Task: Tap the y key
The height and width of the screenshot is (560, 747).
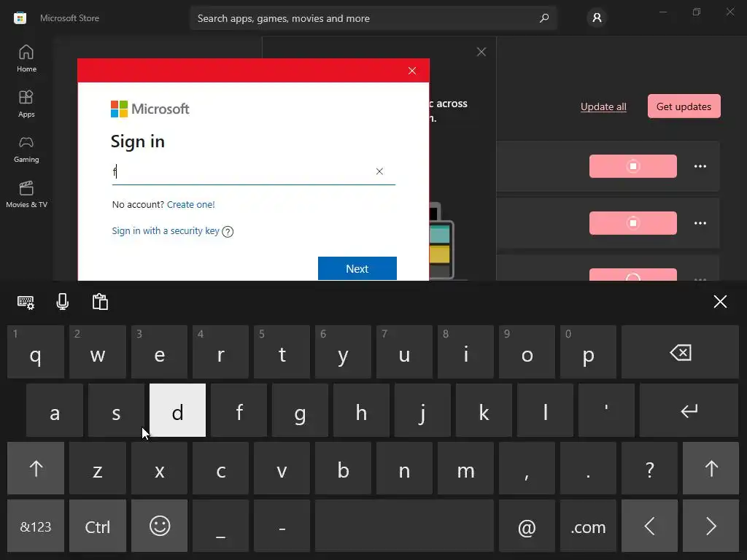Action: [x=343, y=352]
